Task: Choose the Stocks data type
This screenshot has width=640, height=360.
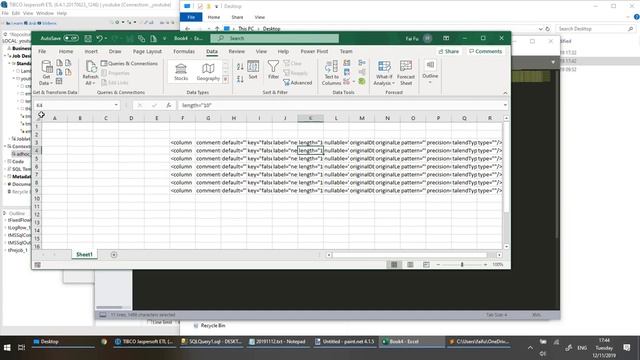Action: (x=181, y=72)
